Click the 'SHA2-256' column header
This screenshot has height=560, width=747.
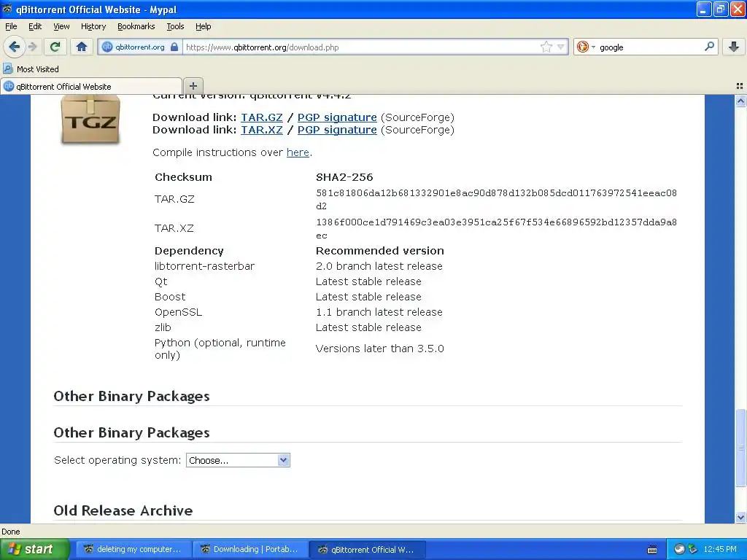click(x=344, y=177)
